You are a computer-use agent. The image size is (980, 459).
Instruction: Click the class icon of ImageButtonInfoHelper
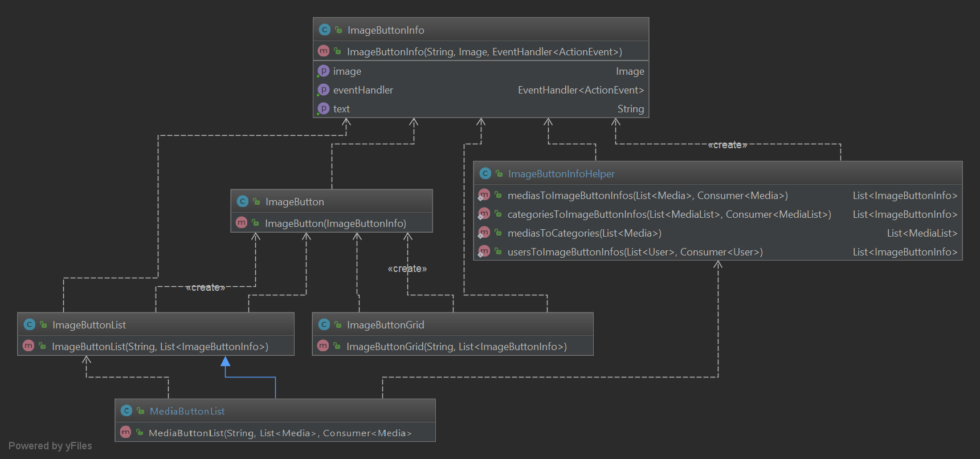coord(485,173)
